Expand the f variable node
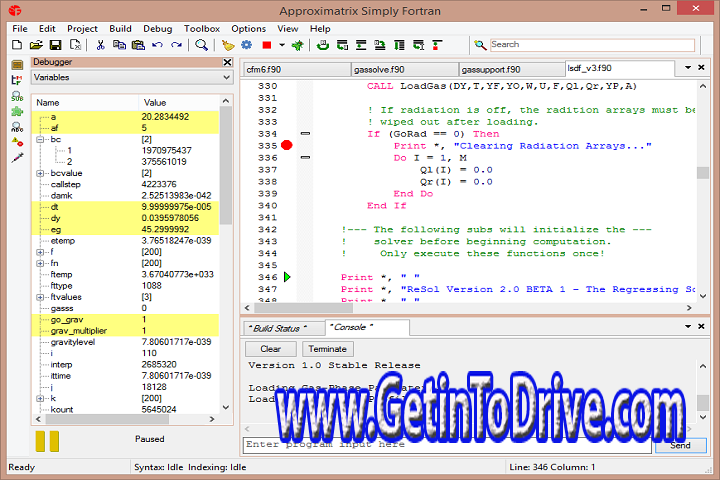 click(40, 252)
